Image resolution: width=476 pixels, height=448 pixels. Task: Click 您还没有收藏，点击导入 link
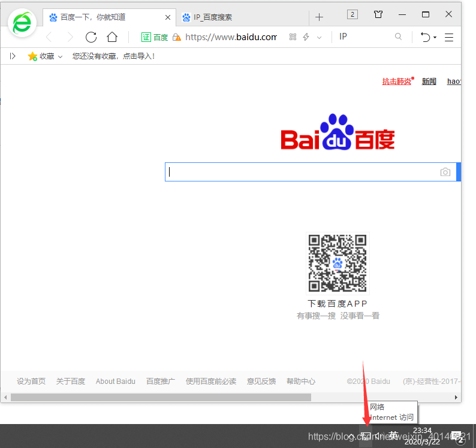pyautogui.click(x=113, y=56)
